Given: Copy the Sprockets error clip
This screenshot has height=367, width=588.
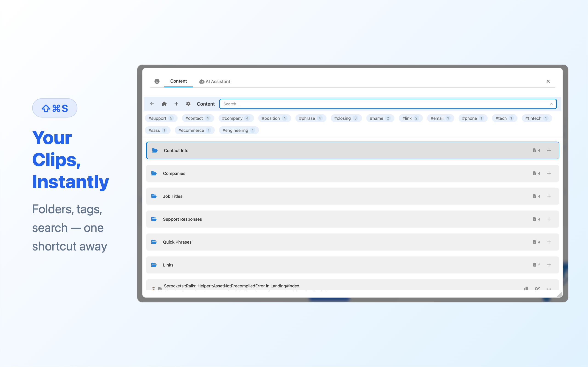Looking at the screenshot, I should coord(526,288).
